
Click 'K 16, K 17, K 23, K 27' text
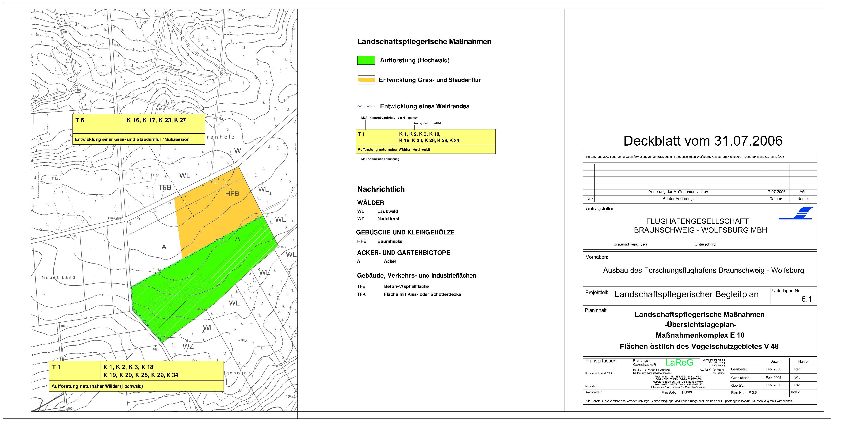point(156,120)
